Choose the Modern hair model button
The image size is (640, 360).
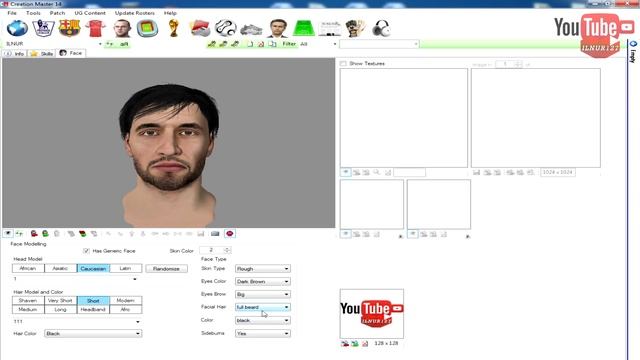click(x=126, y=300)
